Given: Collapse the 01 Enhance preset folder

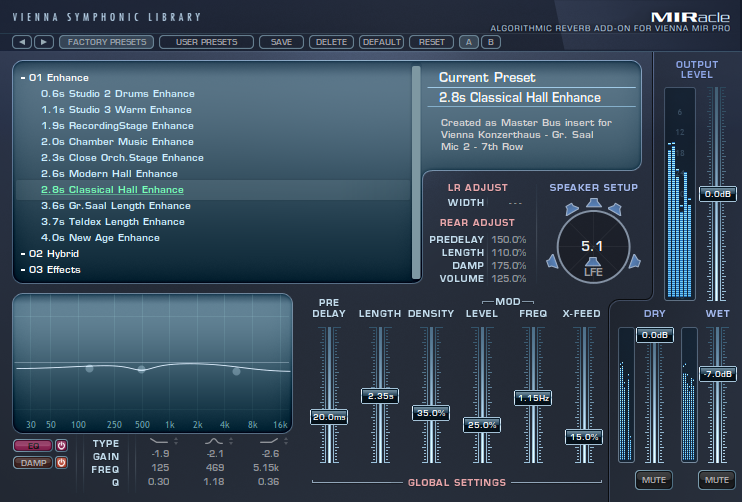Looking at the screenshot, I should point(23,78).
